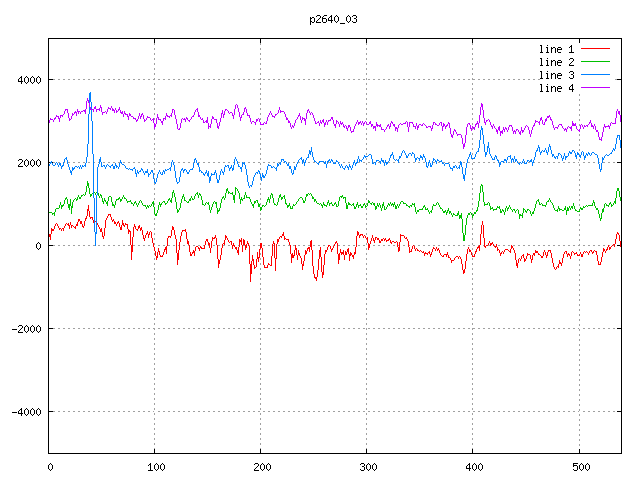Click the 'line 3' legend label
This screenshot has height=480, width=640.
(555, 75)
